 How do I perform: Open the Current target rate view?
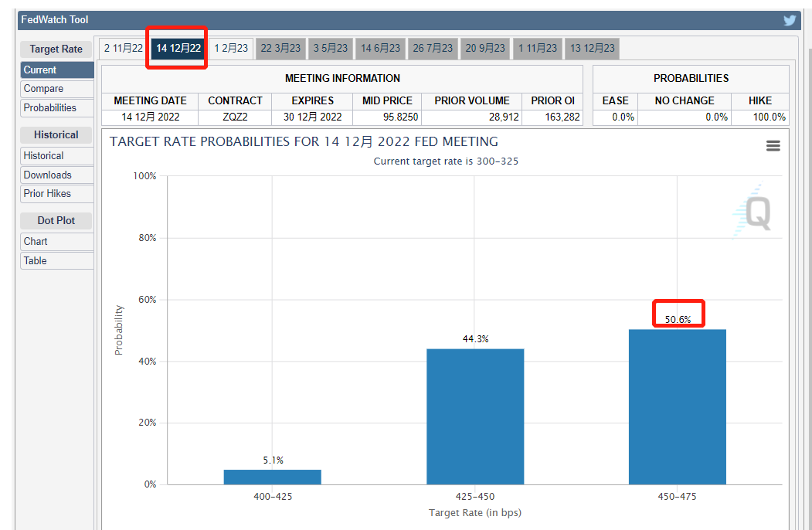pyautogui.click(x=57, y=70)
